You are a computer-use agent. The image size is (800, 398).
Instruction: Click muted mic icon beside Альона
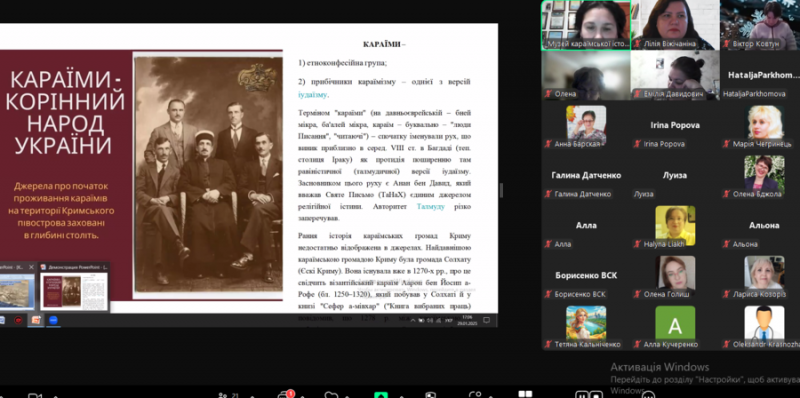pos(726,244)
